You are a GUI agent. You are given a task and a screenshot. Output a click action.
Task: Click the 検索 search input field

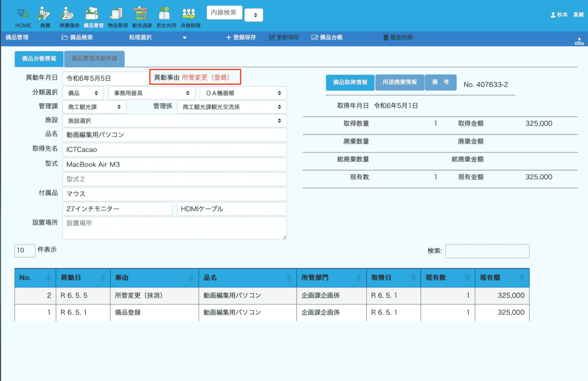pos(487,251)
